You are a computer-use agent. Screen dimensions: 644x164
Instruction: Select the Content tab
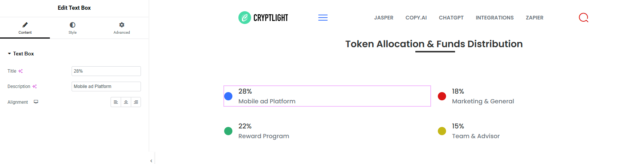(x=25, y=28)
